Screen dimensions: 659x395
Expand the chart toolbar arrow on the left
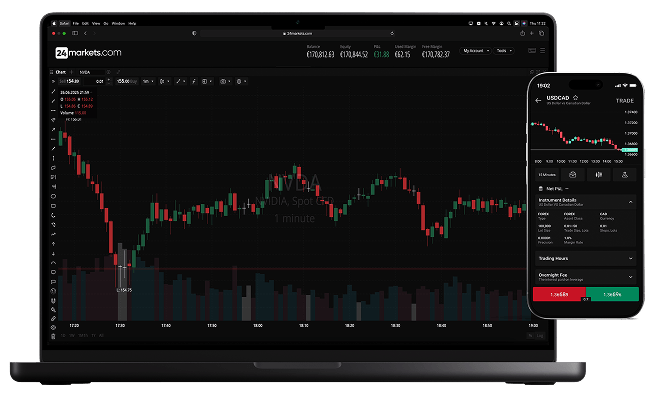tap(53, 81)
